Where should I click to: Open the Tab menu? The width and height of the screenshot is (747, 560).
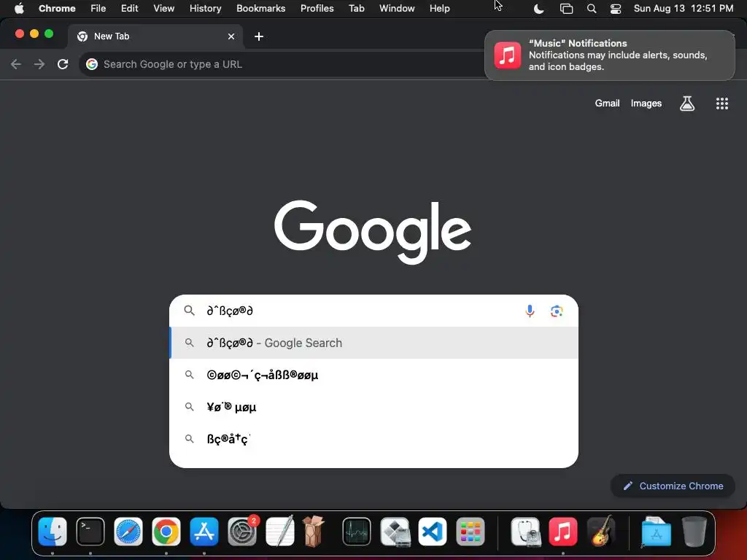point(356,8)
